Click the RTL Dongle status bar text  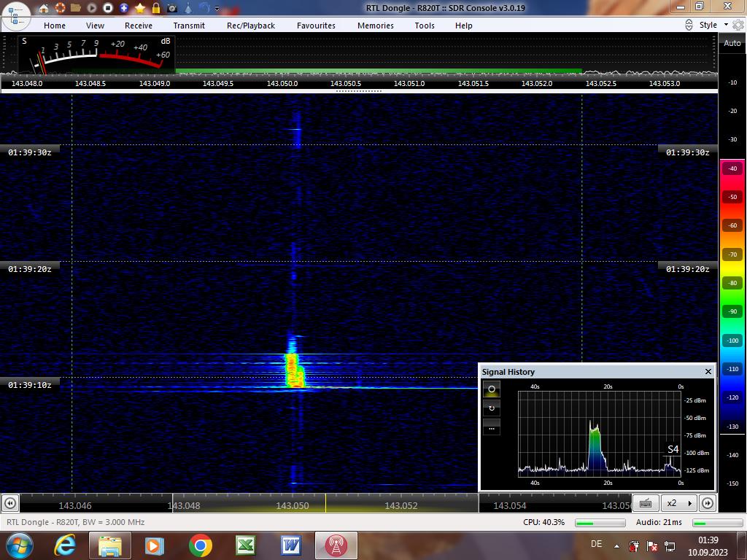(76, 522)
